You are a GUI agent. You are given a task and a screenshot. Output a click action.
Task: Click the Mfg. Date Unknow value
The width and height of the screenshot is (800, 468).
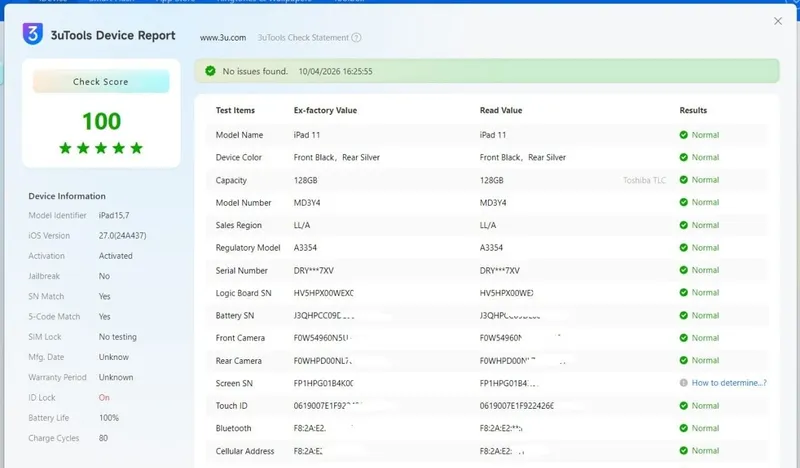pyautogui.click(x=113, y=357)
